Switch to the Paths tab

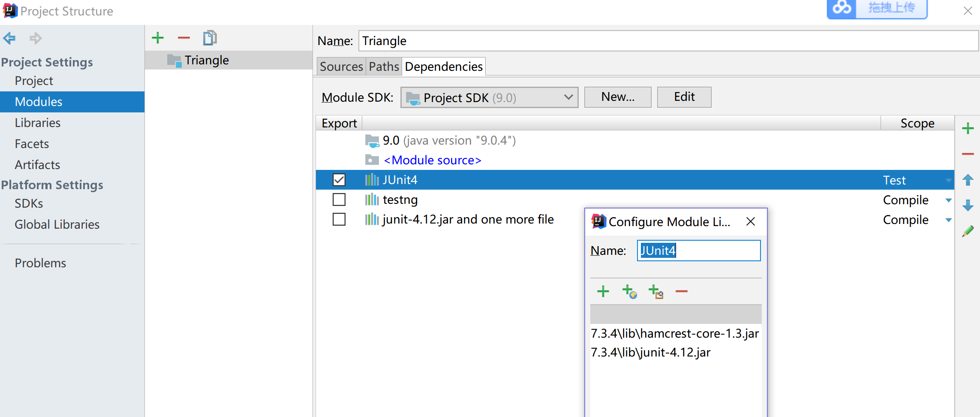click(x=384, y=66)
